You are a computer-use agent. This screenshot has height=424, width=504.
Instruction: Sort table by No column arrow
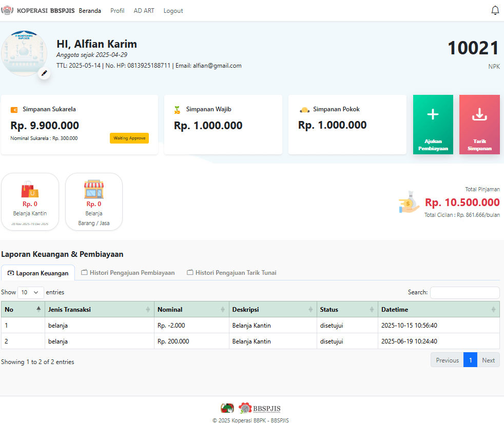tap(38, 309)
